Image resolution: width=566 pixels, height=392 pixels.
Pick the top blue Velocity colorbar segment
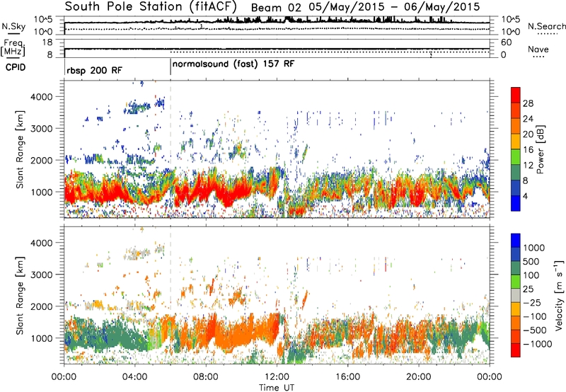(516, 241)
